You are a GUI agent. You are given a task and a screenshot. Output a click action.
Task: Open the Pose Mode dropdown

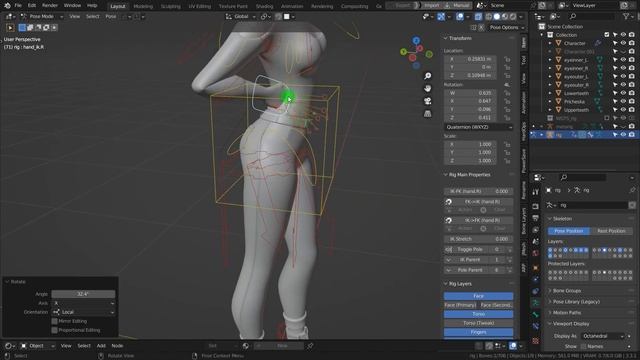[41, 17]
